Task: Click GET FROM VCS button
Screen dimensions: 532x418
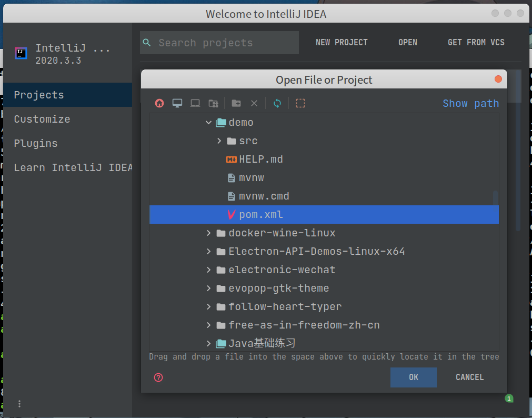Action: [x=476, y=43]
